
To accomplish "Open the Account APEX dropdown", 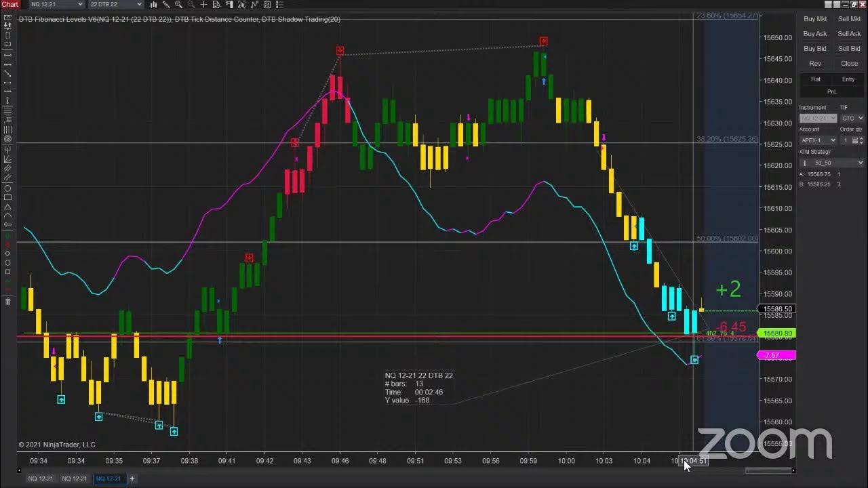I will click(818, 140).
